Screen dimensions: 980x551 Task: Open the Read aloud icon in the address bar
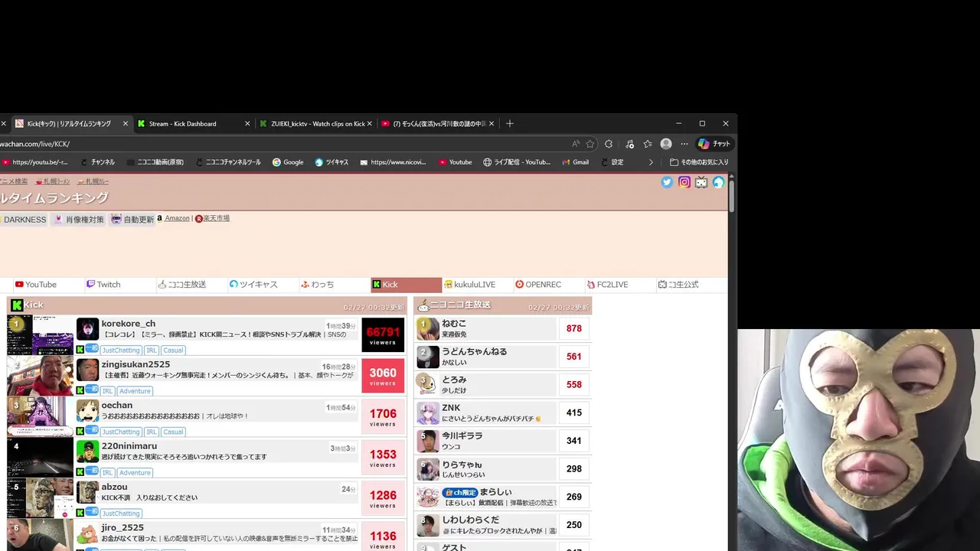pyautogui.click(x=576, y=144)
